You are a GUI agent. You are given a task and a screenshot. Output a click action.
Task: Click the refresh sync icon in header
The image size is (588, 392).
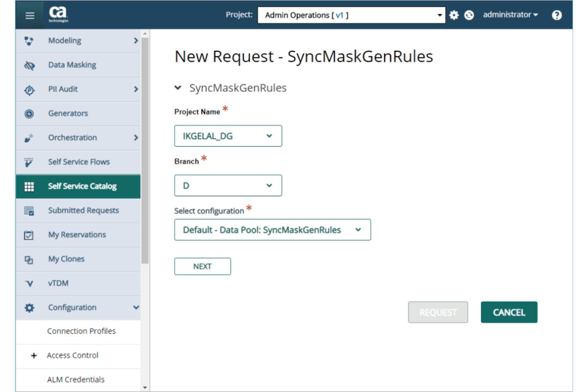click(x=469, y=15)
